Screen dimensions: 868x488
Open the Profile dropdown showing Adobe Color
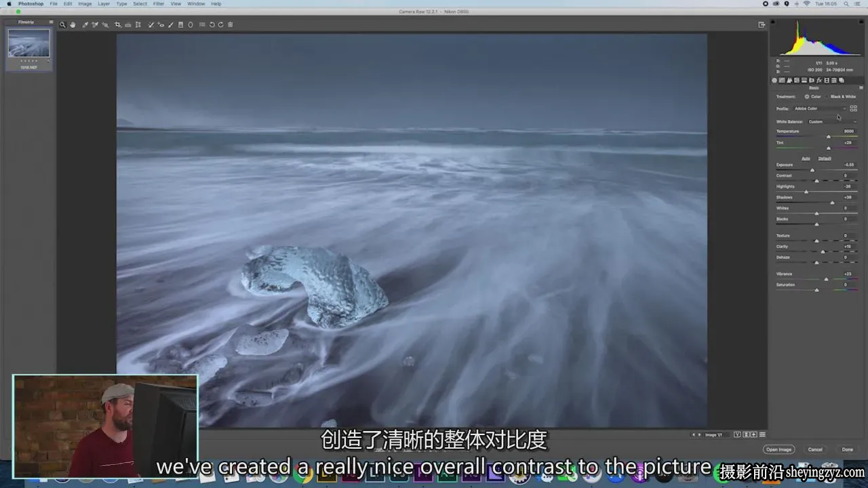820,108
